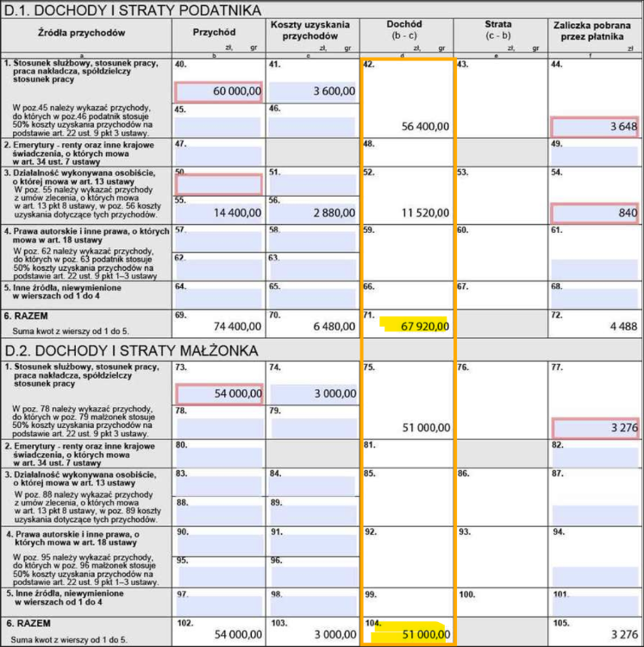
Task: Click the empty field 51
Action: [x=313, y=184]
